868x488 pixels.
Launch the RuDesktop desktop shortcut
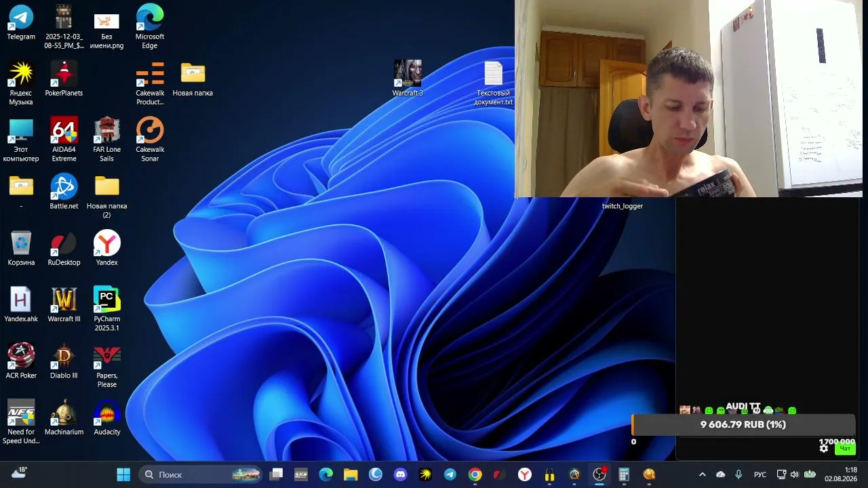coord(64,248)
